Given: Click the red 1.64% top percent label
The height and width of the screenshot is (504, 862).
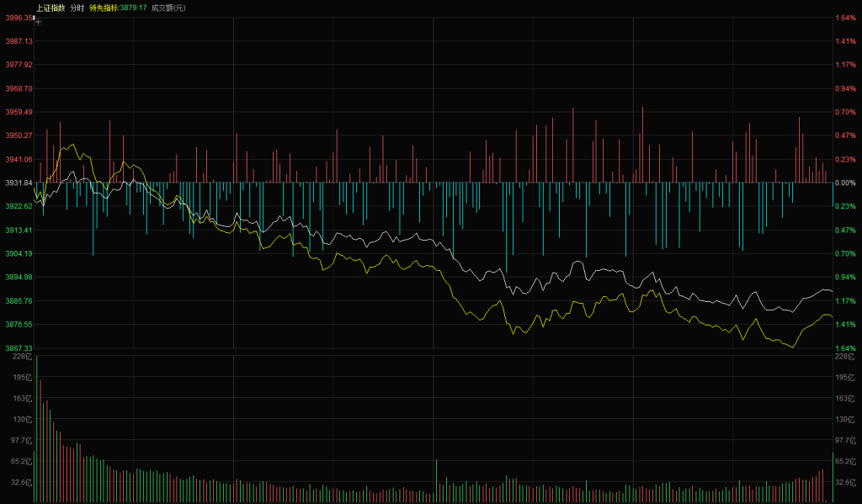Looking at the screenshot, I should (844, 18).
